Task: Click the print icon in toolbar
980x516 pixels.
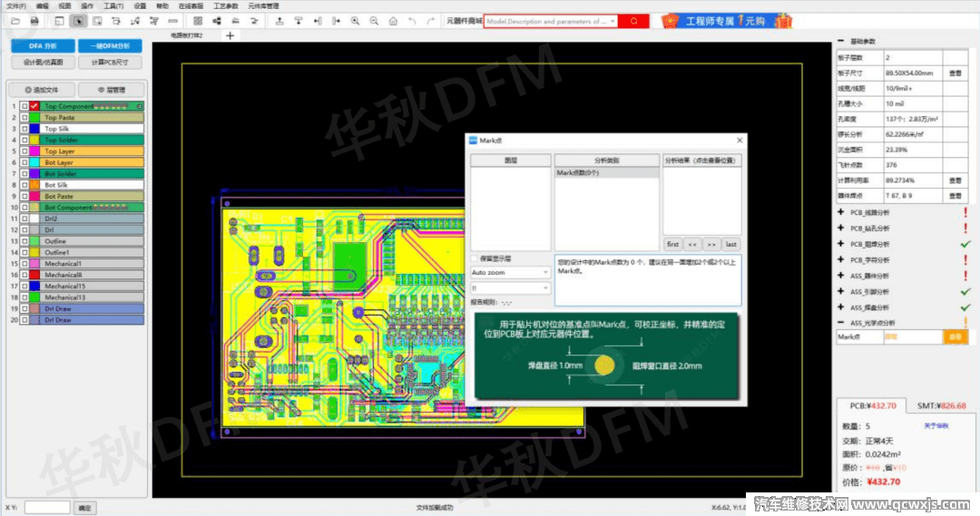Action: click(34, 21)
